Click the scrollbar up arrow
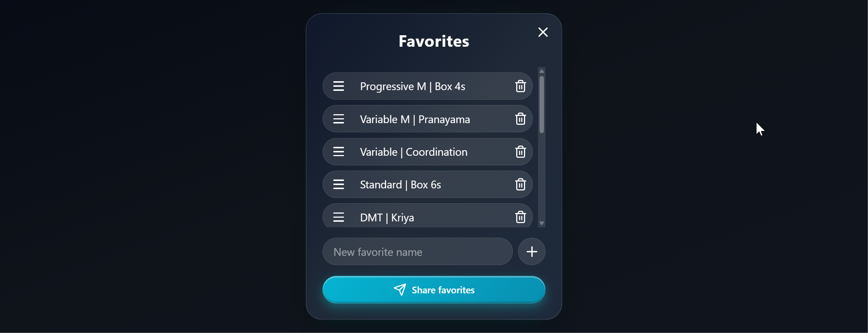868x333 pixels. coord(541,71)
